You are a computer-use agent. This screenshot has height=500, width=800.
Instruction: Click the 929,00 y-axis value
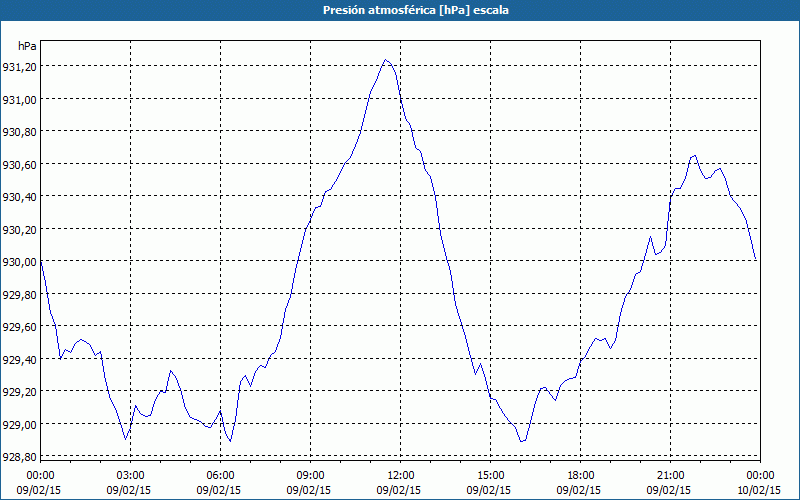[19, 424]
